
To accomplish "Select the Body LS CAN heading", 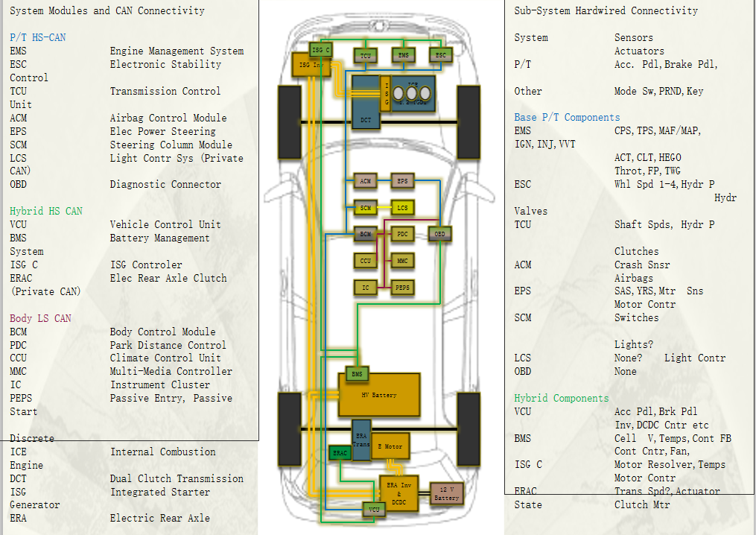I will 41,318.
